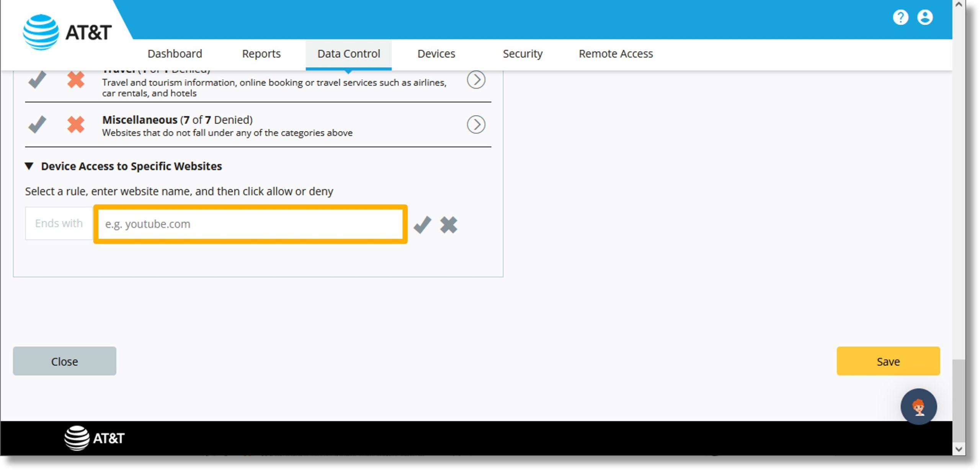Deny the entered website with gray X
Screen dimensions: 980x470
[449, 225]
